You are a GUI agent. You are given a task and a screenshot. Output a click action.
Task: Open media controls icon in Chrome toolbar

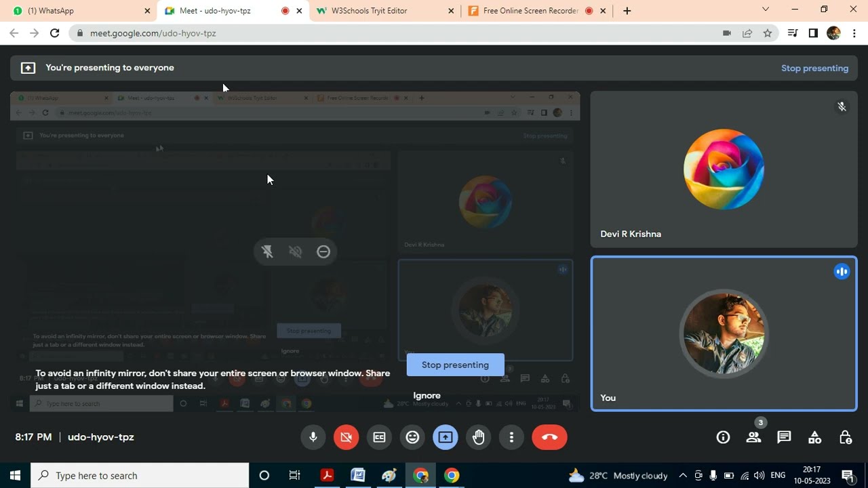(x=792, y=33)
